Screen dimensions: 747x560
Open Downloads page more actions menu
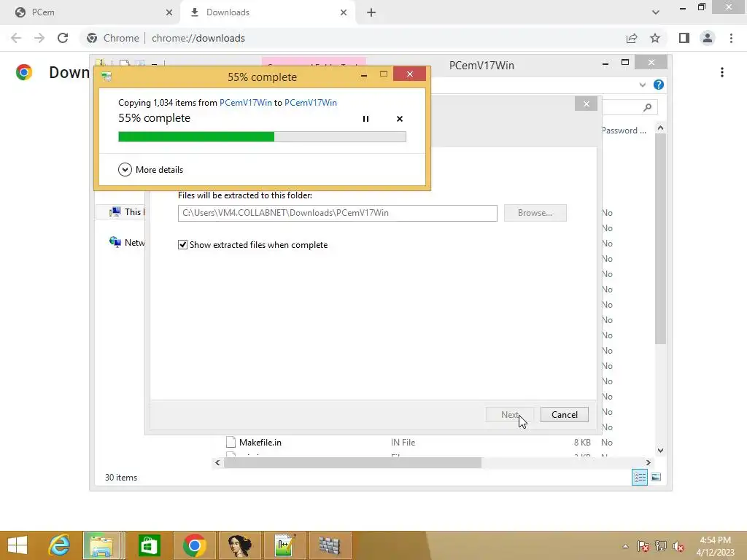[722, 72]
